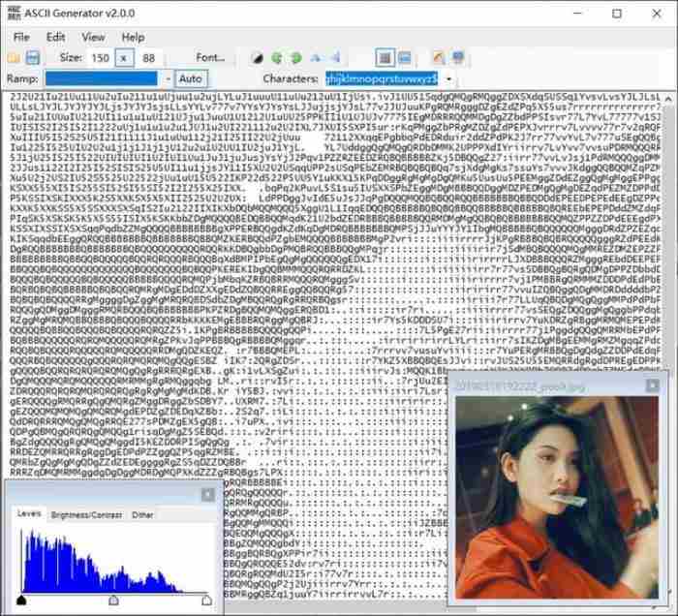Minimize the ASCII Generator window
678x616 pixels.
click(577, 14)
